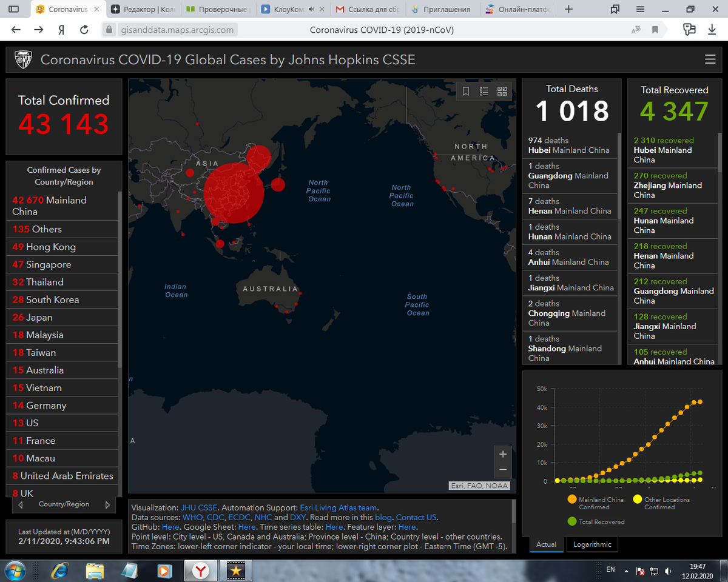Screen dimensions: 728x582
Task: Next page arrow in Country/Region pager
Action: coord(107,504)
